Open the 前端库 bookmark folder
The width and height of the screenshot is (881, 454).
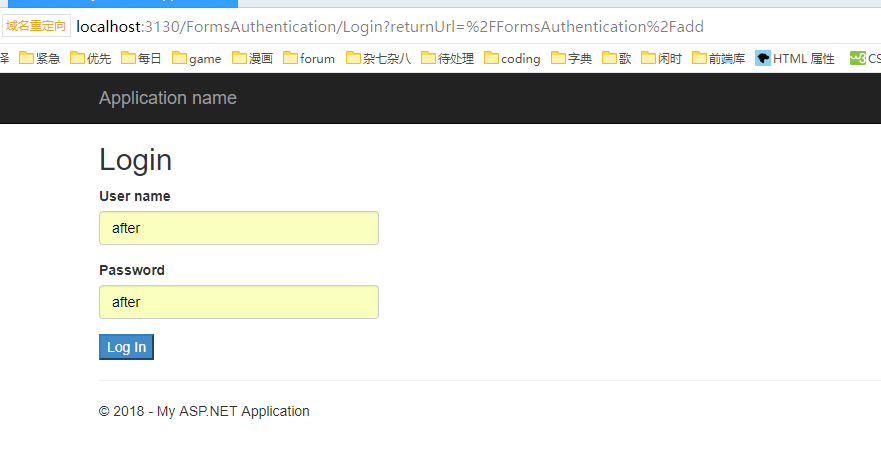(718, 59)
